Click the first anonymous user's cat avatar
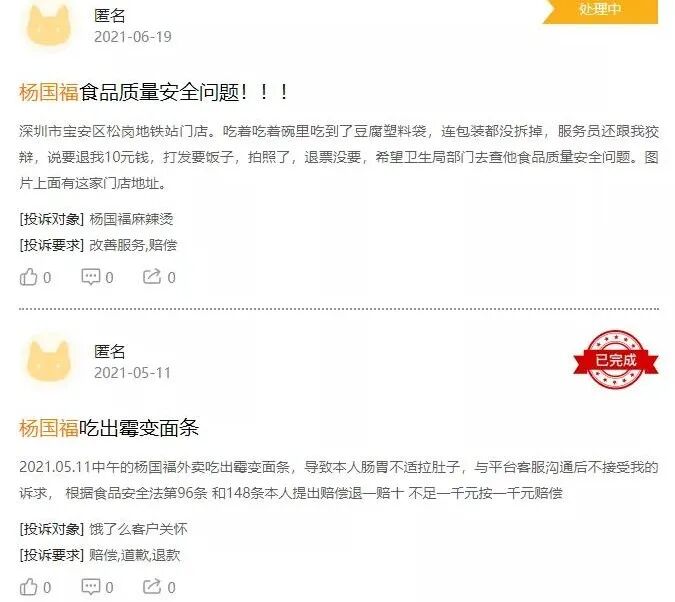The height and width of the screenshot is (602, 675). pos(49,26)
